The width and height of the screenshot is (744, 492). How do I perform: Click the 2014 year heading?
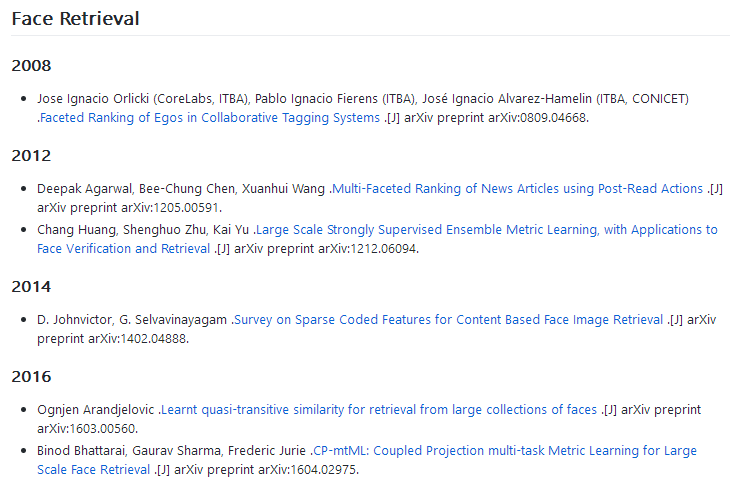pos(31,287)
